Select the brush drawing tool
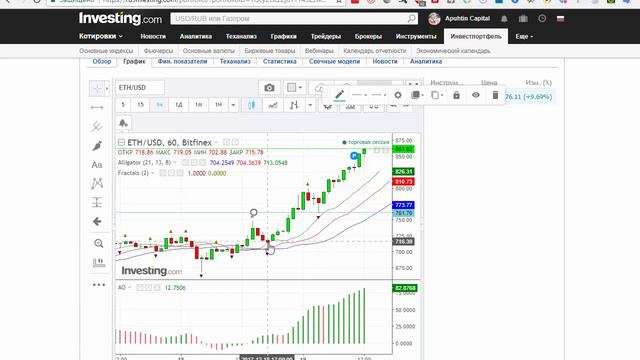The image size is (640, 360). [97, 145]
